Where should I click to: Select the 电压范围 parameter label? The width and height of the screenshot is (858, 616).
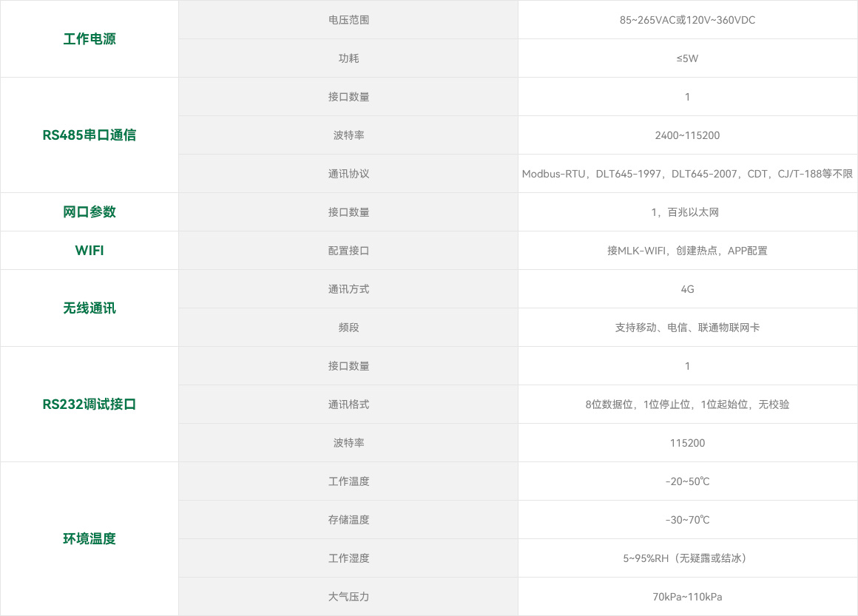coord(348,20)
